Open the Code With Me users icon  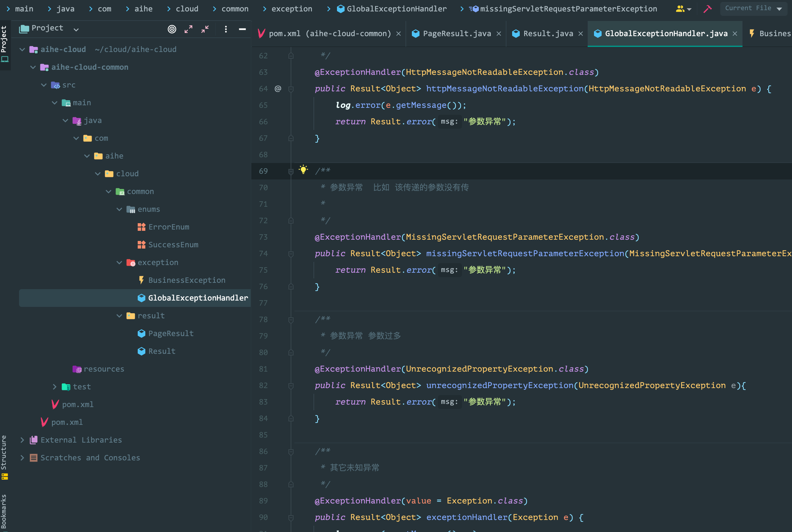pos(683,9)
